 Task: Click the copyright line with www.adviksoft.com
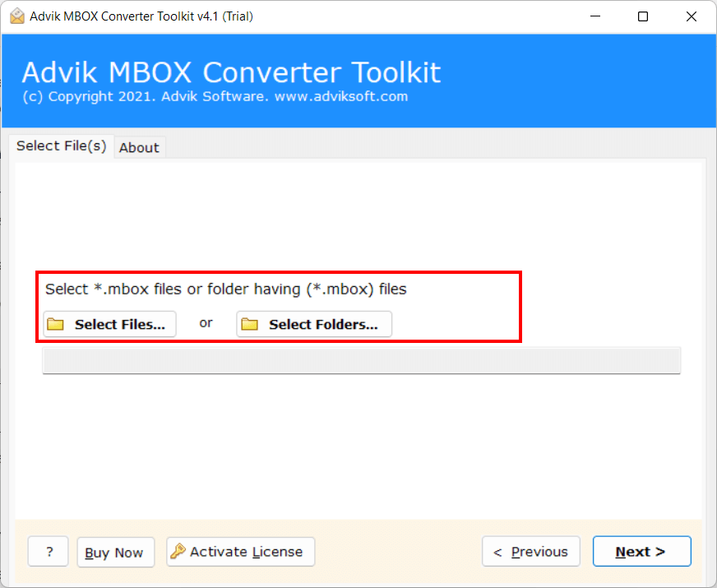pyautogui.click(x=215, y=96)
